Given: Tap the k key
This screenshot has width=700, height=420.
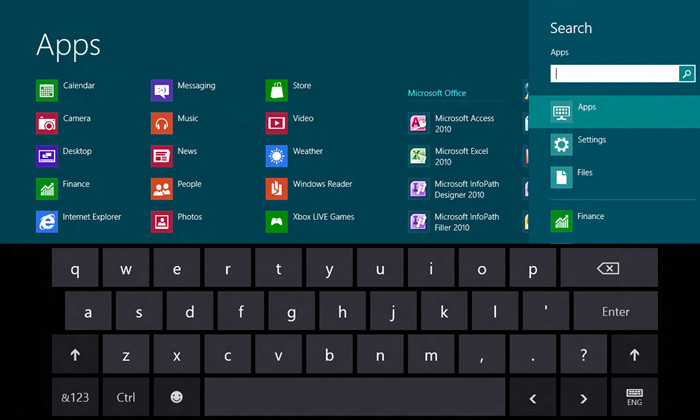Looking at the screenshot, I should pyautogui.click(x=444, y=311).
